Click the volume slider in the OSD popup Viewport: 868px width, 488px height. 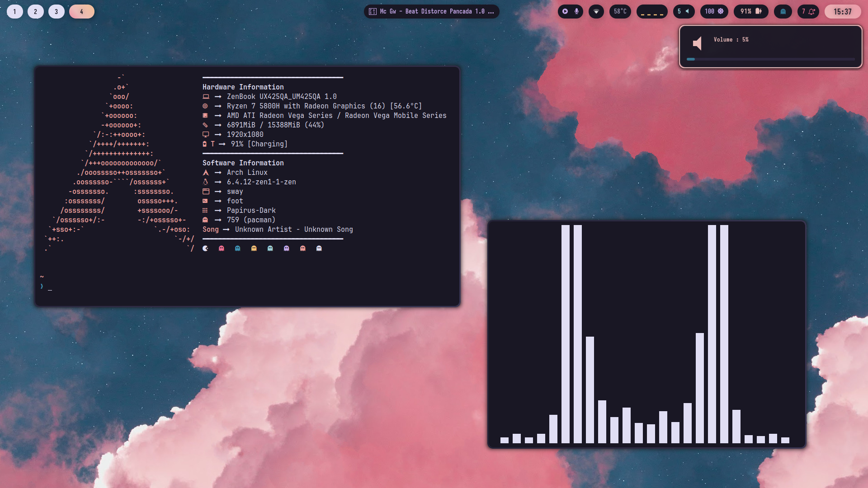[x=771, y=59]
